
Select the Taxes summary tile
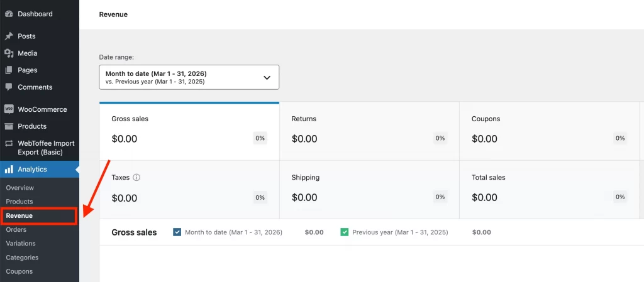tap(189, 190)
